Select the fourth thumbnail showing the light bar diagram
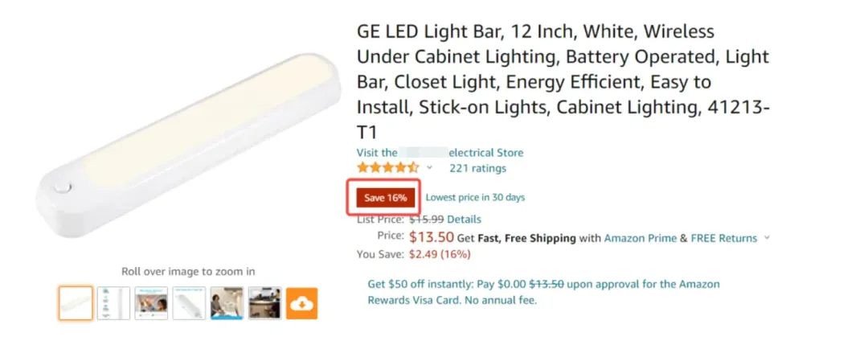868x341 pixels. coord(189,303)
